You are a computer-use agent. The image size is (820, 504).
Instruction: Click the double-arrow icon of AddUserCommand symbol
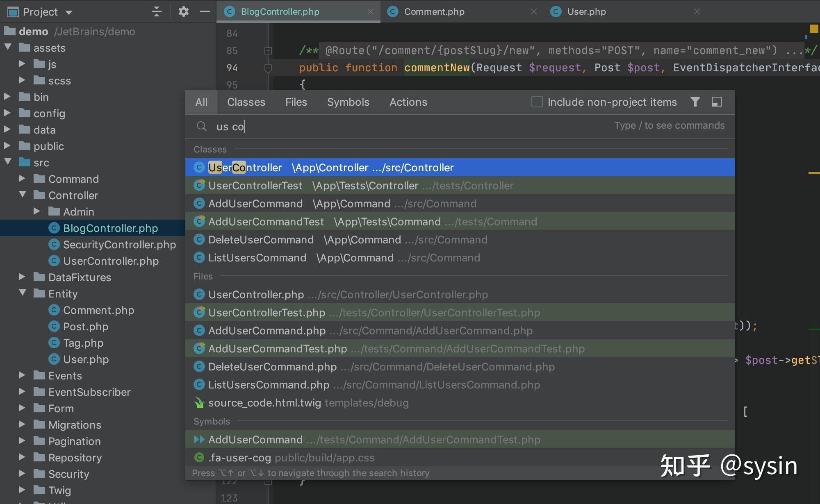199,440
